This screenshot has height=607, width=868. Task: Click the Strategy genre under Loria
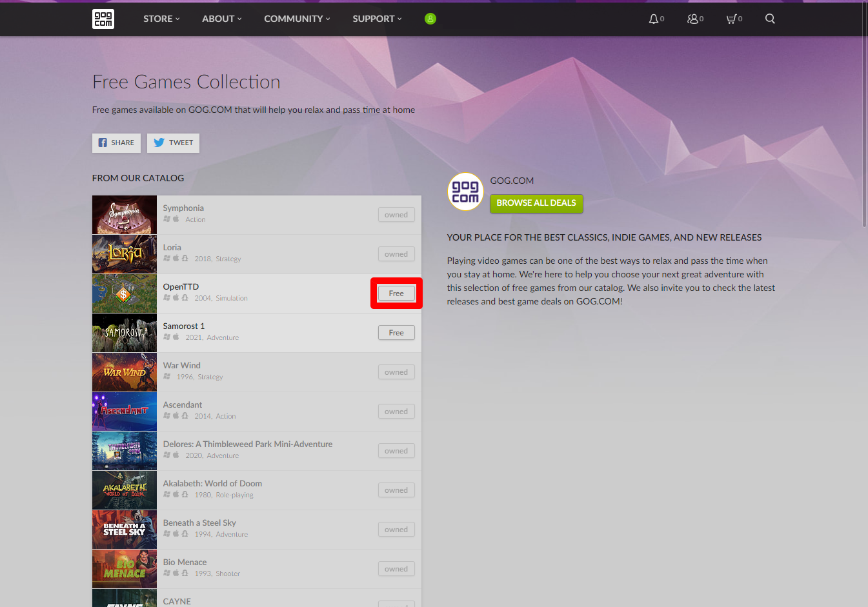coord(228,259)
